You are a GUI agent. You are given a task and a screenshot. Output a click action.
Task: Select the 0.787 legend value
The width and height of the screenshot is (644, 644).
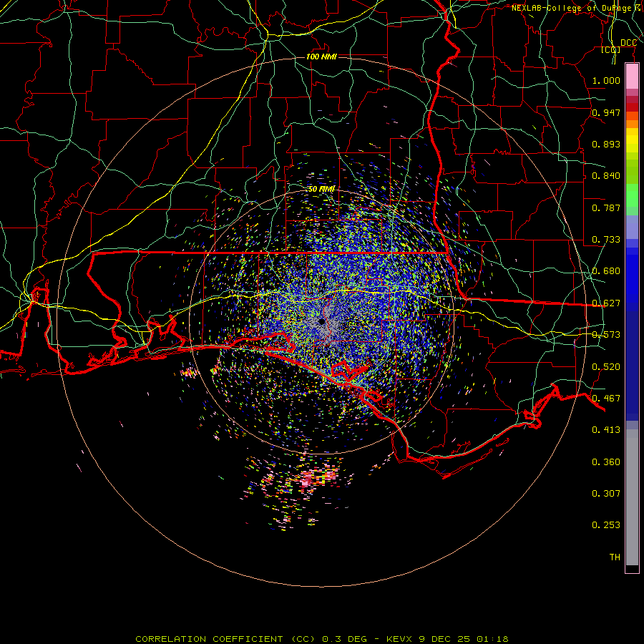click(x=606, y=208)
